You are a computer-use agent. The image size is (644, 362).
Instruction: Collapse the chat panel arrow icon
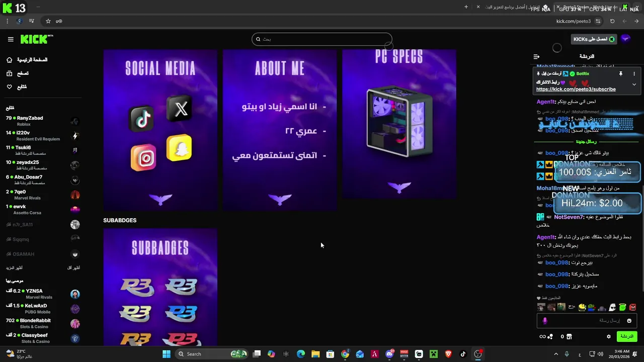(x=536, y=56)
